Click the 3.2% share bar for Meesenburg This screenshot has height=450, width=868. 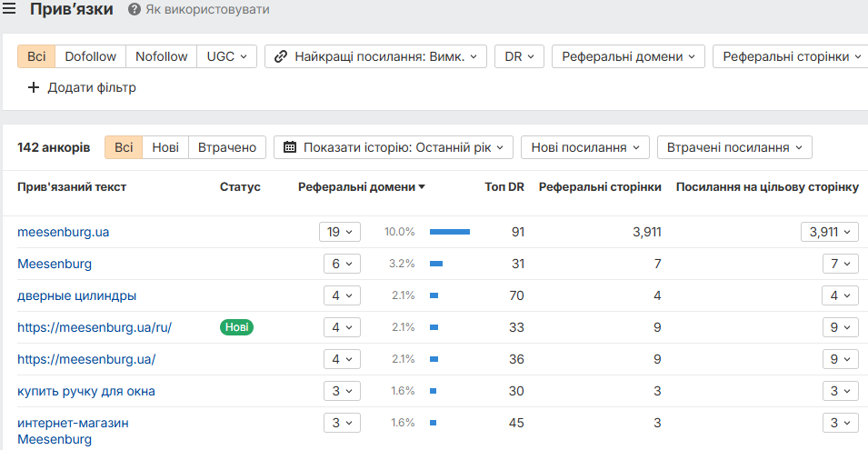[436, 264]
